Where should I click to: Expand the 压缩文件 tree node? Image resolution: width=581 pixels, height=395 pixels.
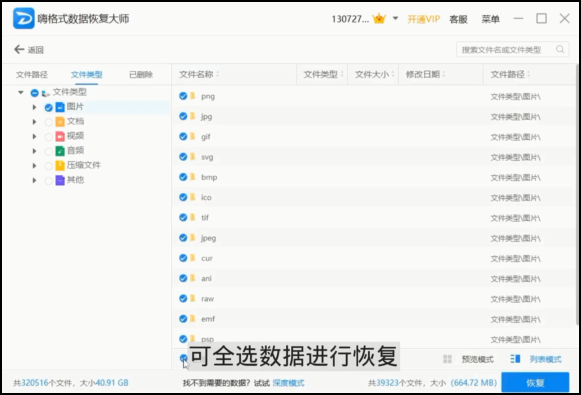coord(34,166)
